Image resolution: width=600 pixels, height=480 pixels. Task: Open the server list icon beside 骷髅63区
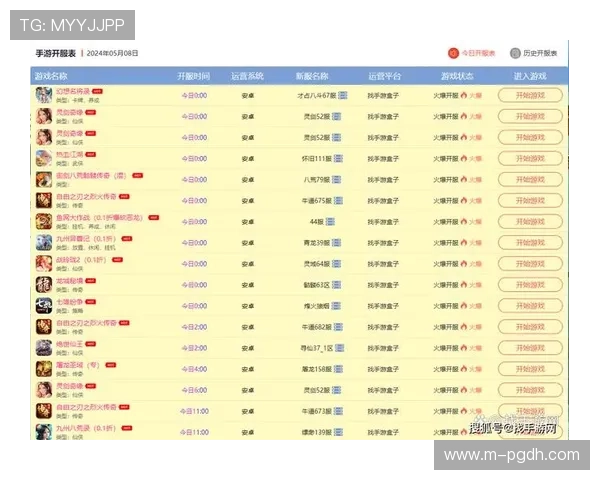coord(336,285)
